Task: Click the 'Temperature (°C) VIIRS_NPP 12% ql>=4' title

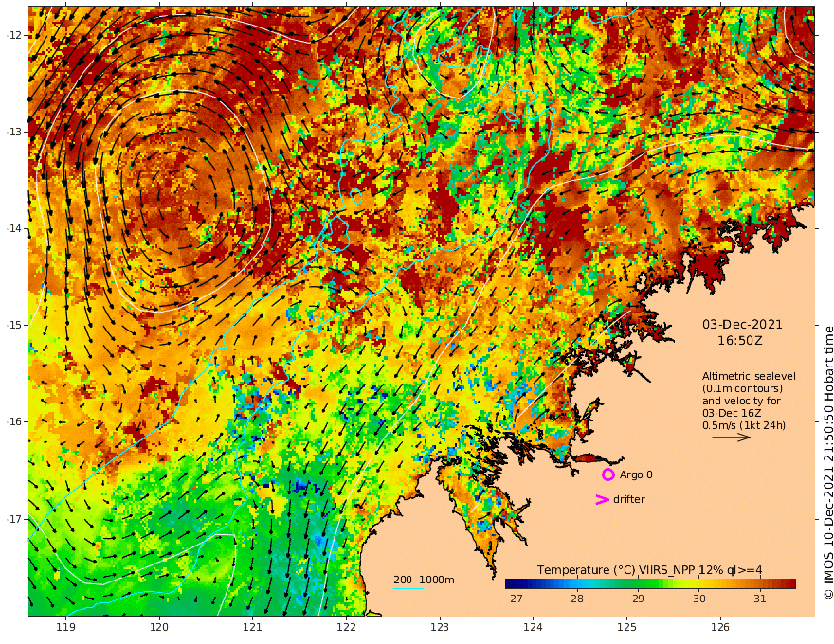Action: [x=649, y=569]
